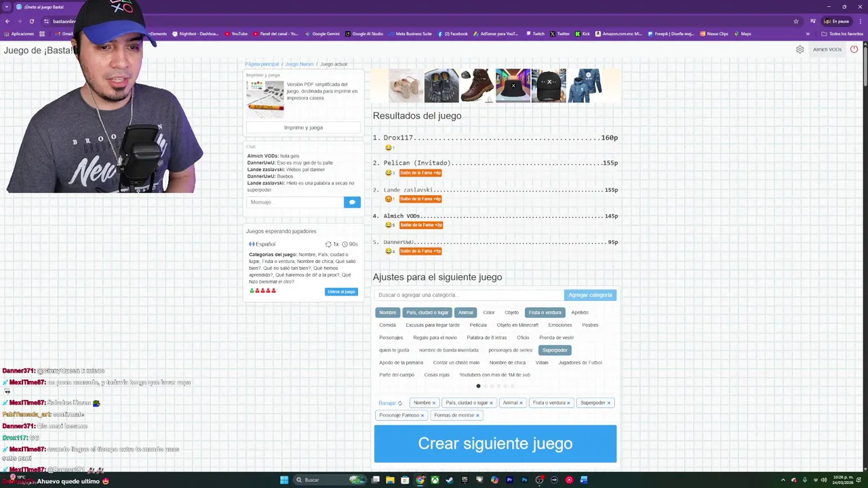Open the Google Gemini bookmark
Viewport: 868px width, 488px height.
pyautogui.click(x=322, y=34)
